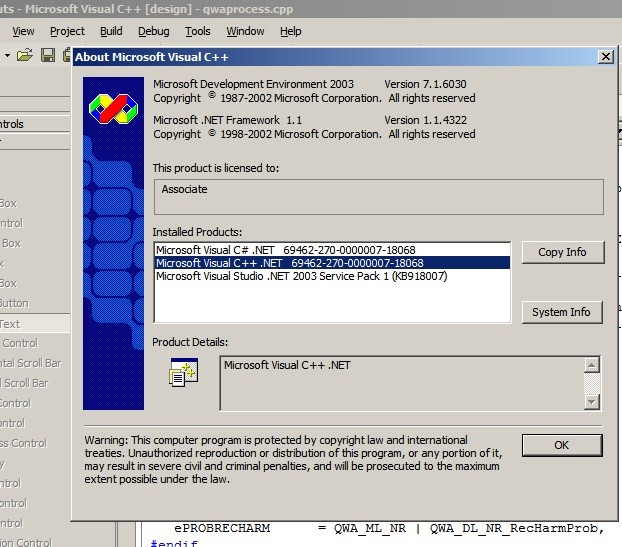The width and height of the screenshot is (622, 547).
Task: Click the 'Version 1.1.4322' text
Action: click(x=425, y=120)
